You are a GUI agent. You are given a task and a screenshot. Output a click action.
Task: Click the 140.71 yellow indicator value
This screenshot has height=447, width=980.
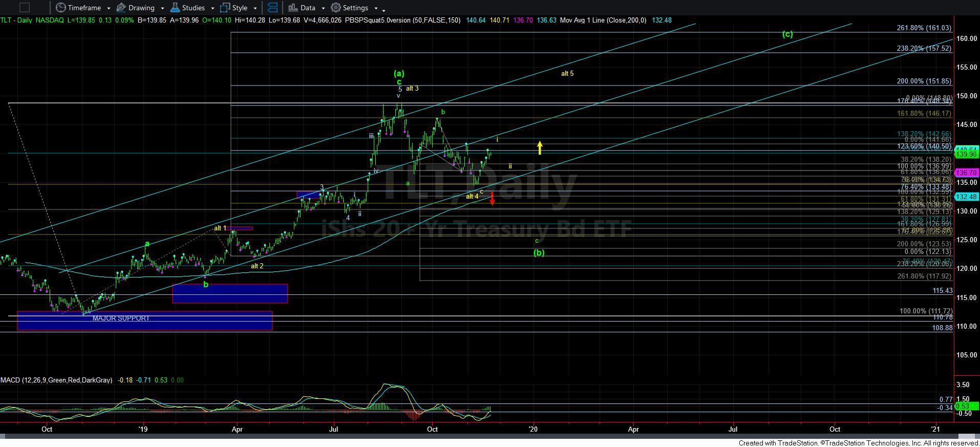[499, 20]
